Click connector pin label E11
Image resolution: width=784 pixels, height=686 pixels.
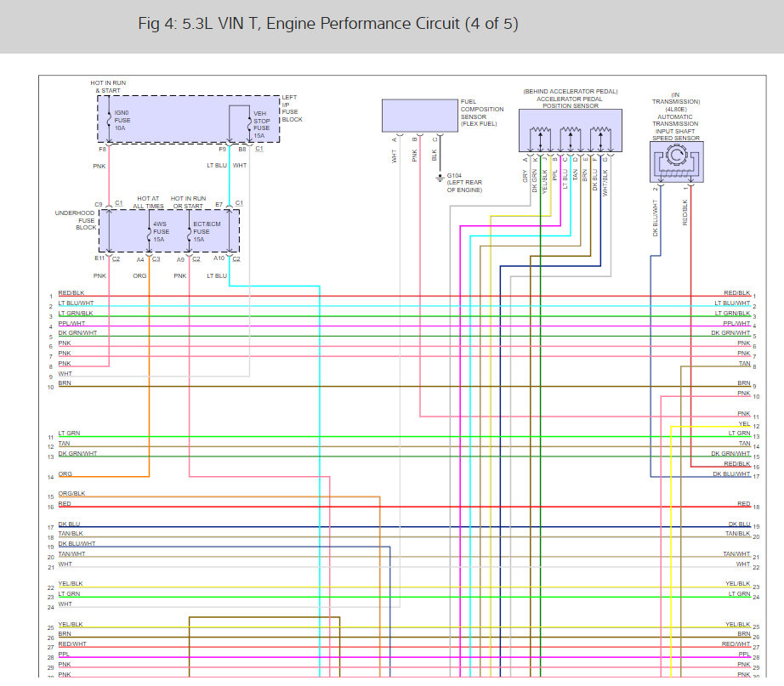(99, 258)
